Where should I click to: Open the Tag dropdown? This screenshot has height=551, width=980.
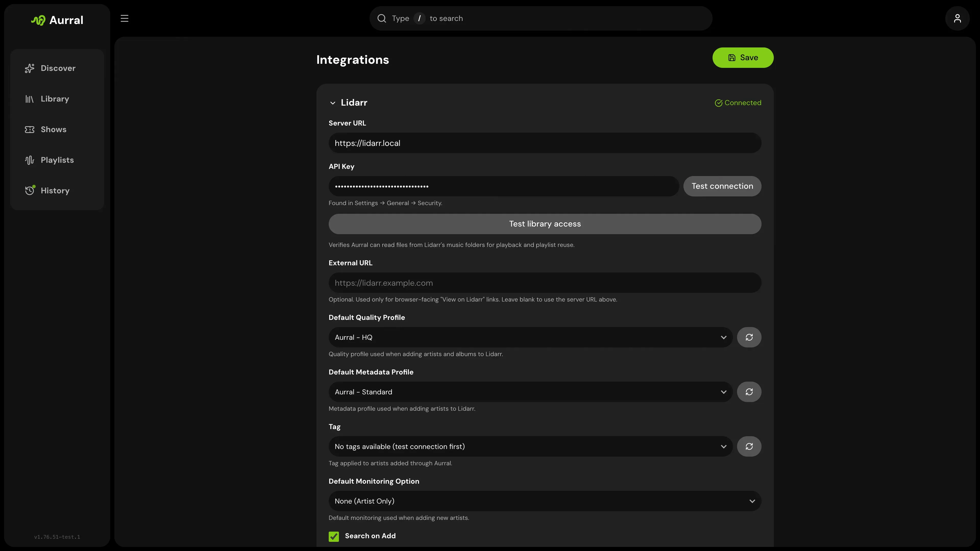(530, 446)
